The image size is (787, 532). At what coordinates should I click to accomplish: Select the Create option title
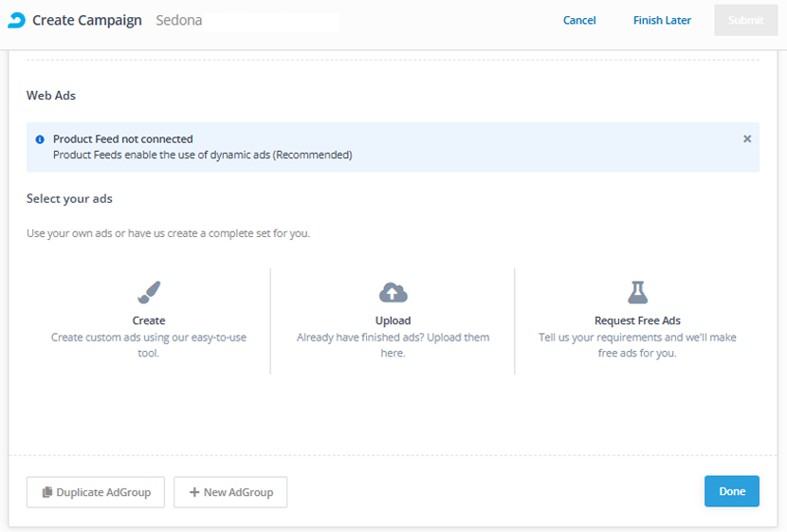point(149,321)
